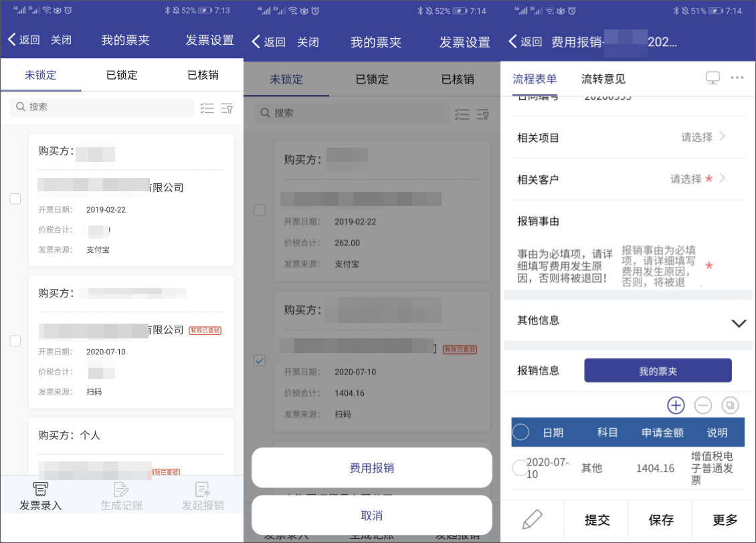Go back from the 费用报销 form screen

(525, 41)
